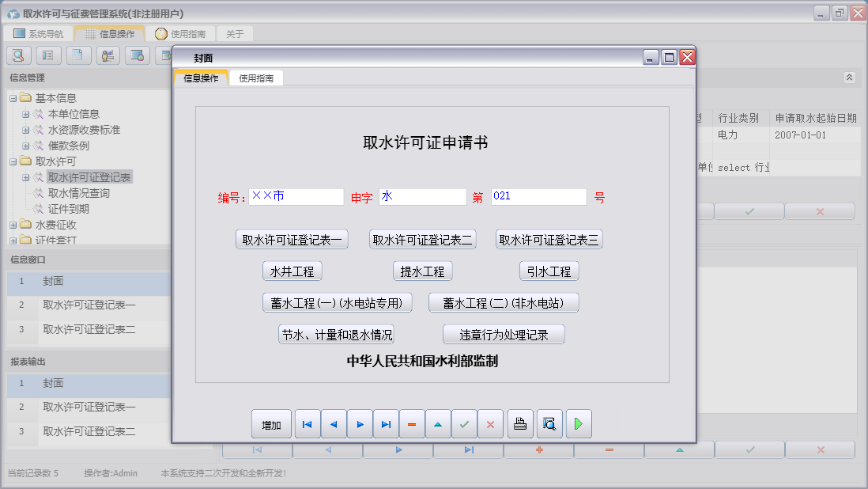Click the print icon in the 封面 dialog

point(519,423)
